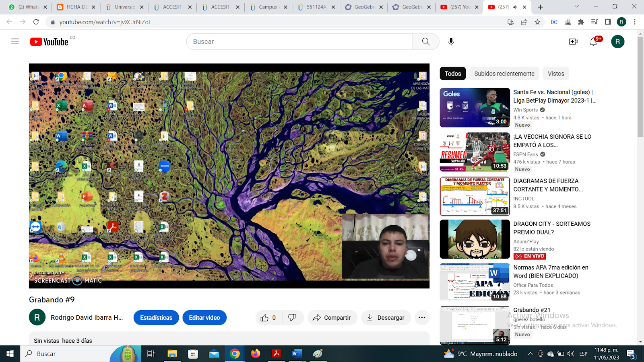Screen dimensions: 644x362
Task: Open ESPN Fans channel link
Action: click(526, 154)
